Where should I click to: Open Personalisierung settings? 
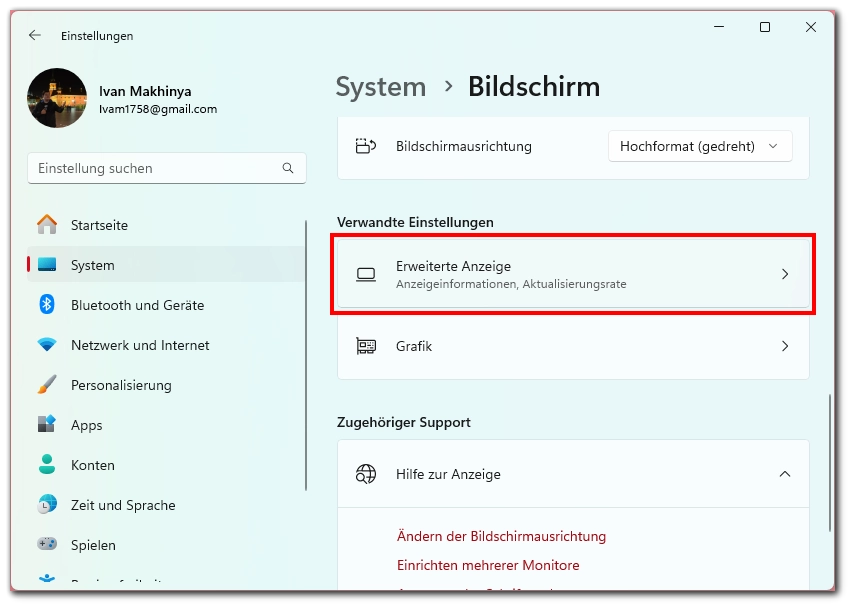166,385
